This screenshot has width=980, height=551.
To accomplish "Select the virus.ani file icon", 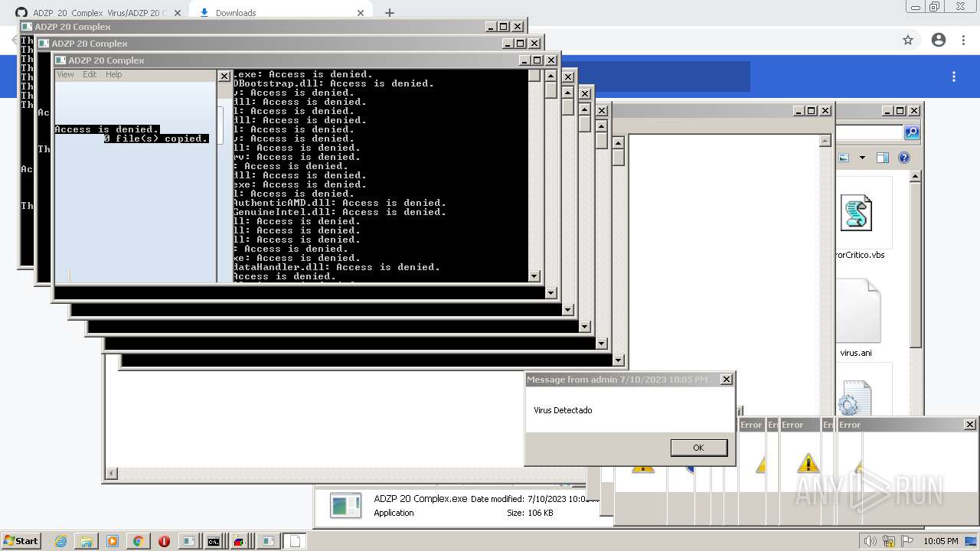I will [x=858, y=311].
